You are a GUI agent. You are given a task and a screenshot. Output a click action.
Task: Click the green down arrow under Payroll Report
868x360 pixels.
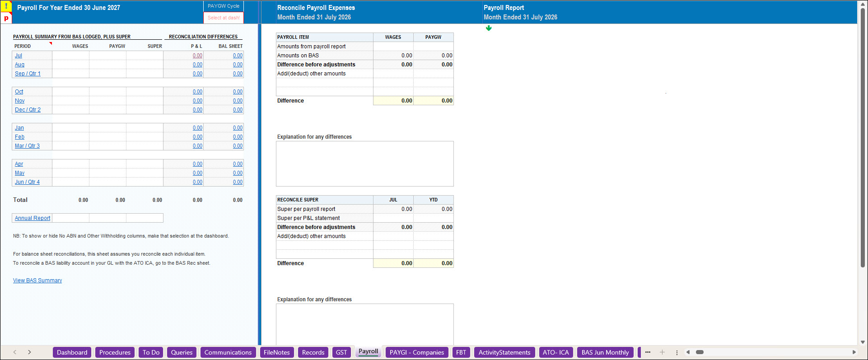[x=489, y=28]
